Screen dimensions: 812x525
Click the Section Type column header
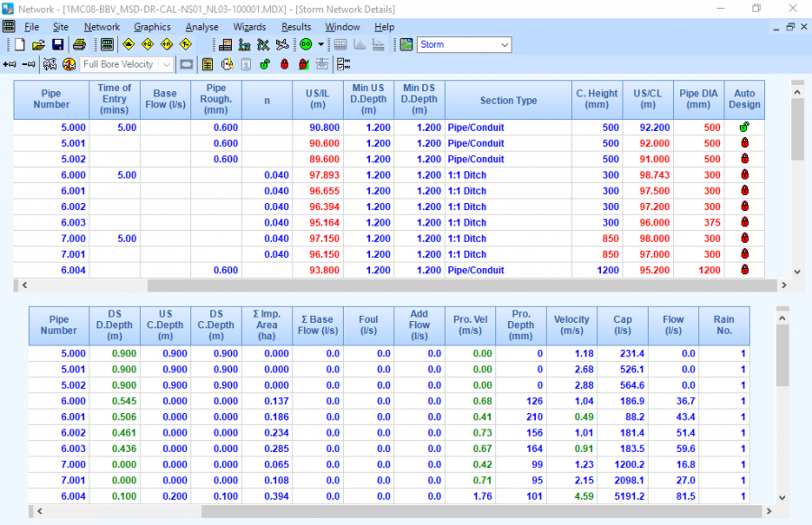tap(508, 100)
